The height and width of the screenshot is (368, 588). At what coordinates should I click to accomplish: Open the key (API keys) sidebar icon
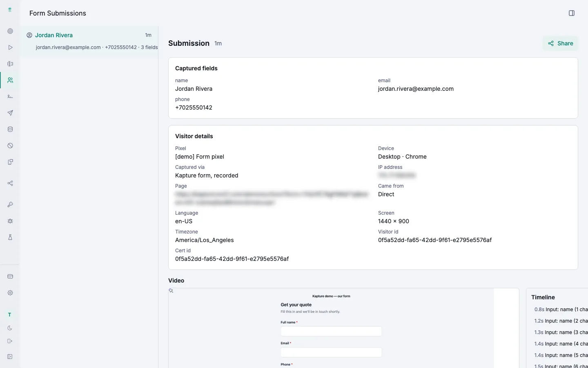tap(10, 204)
